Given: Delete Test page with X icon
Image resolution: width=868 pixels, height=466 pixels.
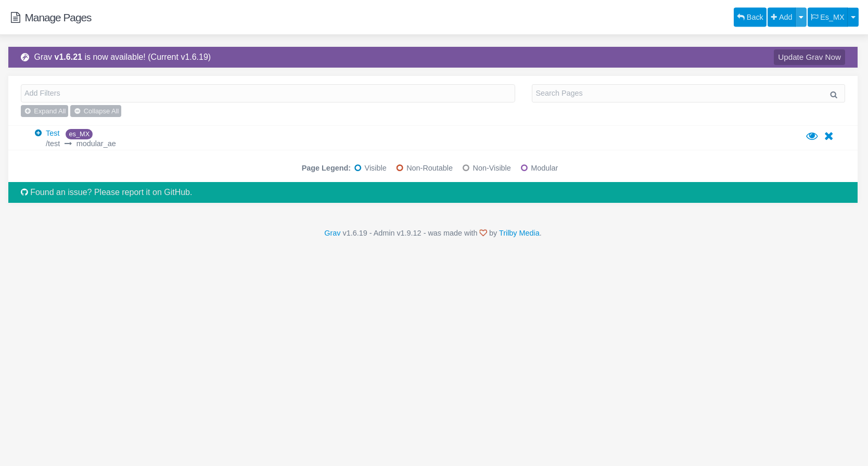Looking at the screenshot, I should pyautogui.click(x=829, y=136).
